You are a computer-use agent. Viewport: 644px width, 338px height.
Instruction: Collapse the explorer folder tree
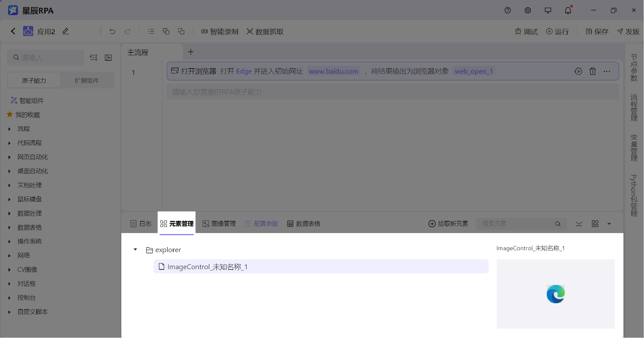[x=135, y=250]
